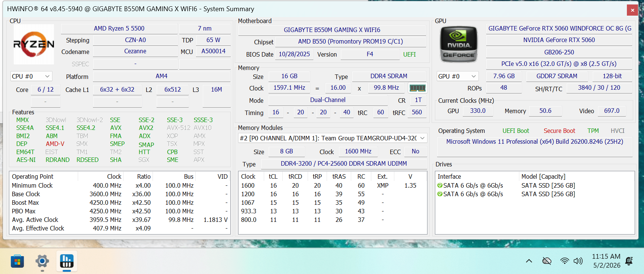Screen dimensions: 644x274
Task: Click GDDR7 SDRAM memory type
Action: click(x=557, y=76)
